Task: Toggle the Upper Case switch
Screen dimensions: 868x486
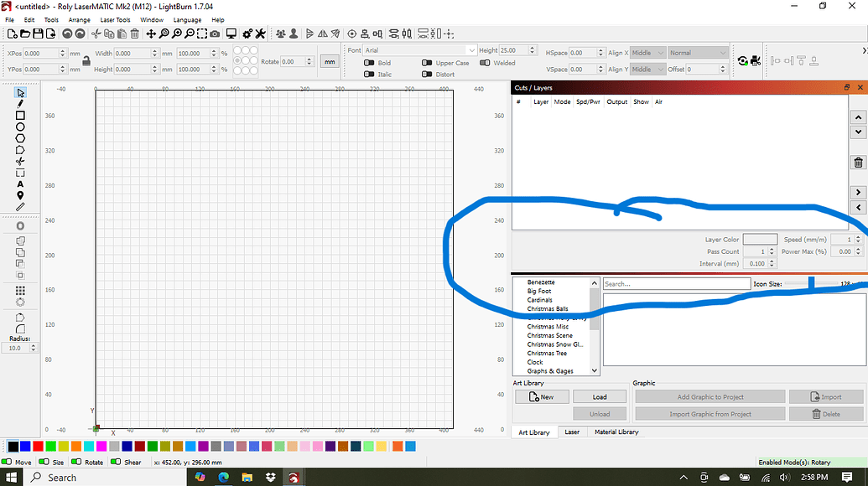Action: (x=427, y=63)
